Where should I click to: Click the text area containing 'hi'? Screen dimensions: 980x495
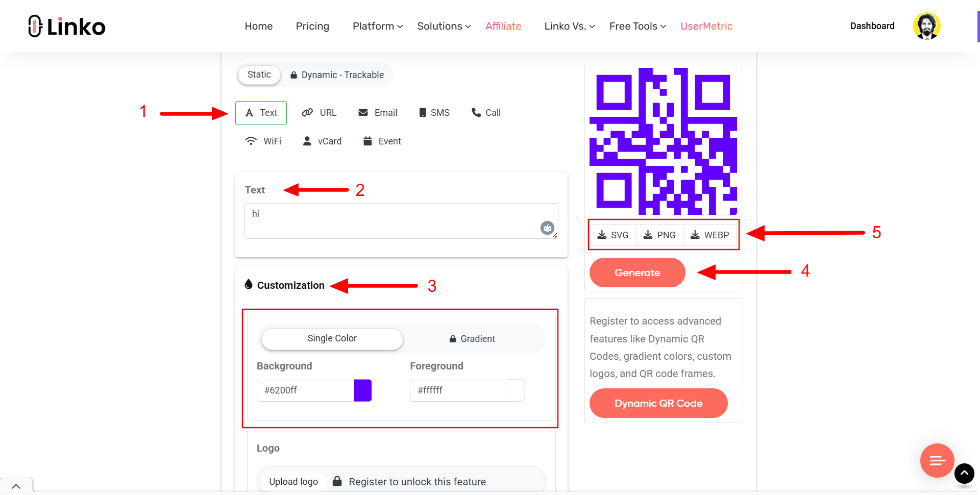click(401, 221)
